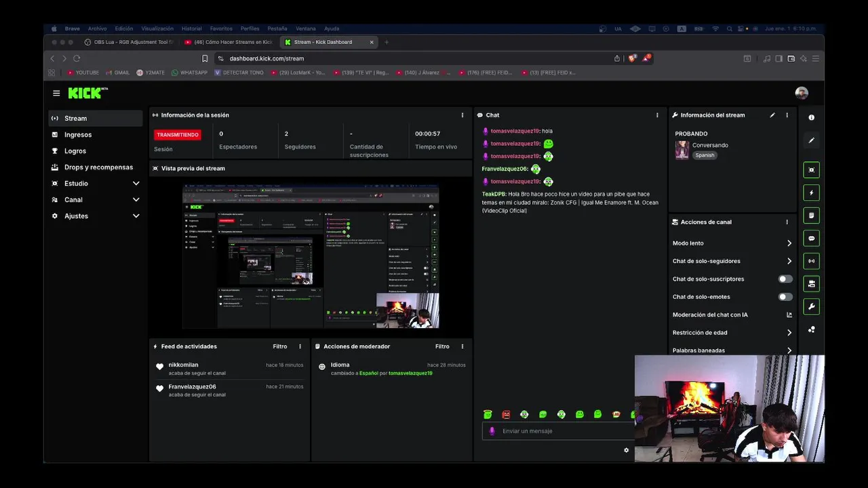
Task: Click the address bar URL dashboard.kick.com/stream
Action: [x=267, y=58]
